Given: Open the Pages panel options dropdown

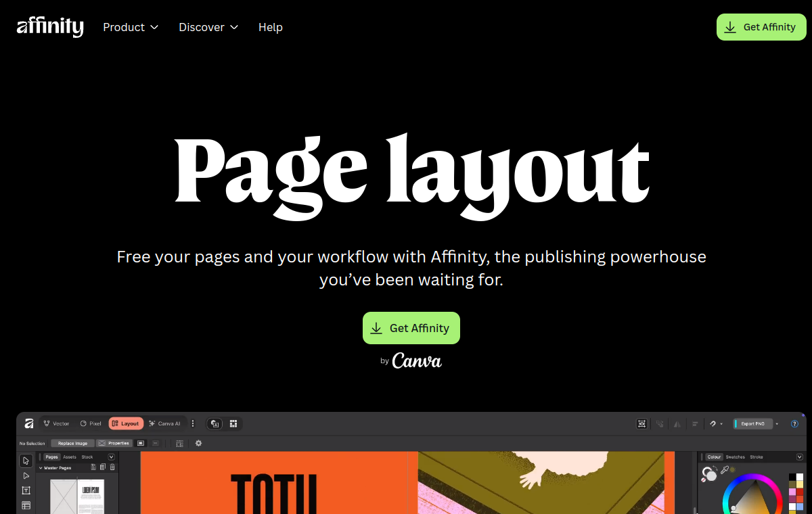Looking at the screenshot, I should point(111,457).
